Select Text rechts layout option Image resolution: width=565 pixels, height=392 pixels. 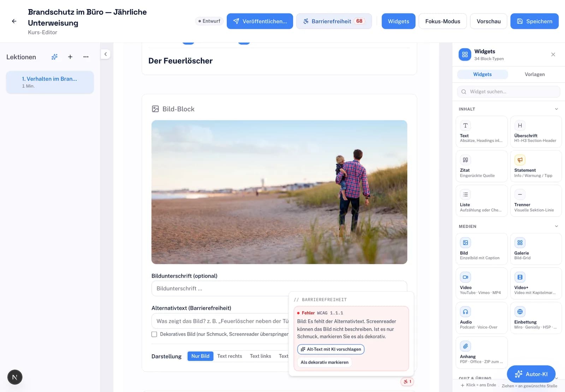point(230,356)
